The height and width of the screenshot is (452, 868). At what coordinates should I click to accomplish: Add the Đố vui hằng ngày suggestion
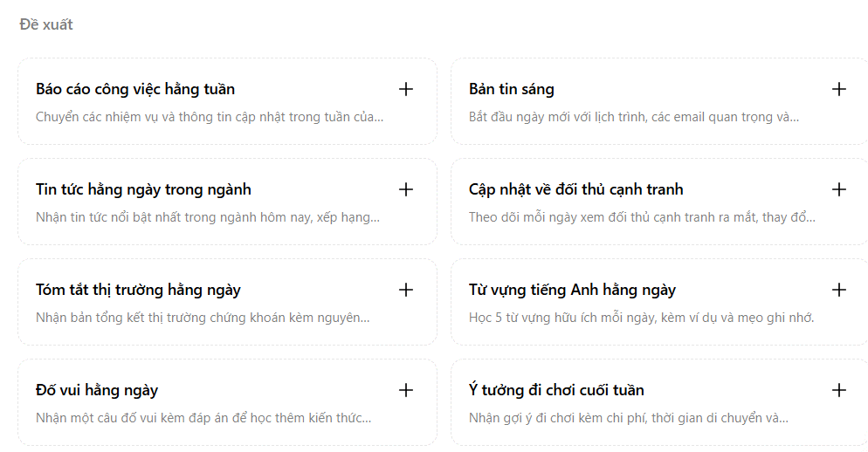tap(406, 390)
